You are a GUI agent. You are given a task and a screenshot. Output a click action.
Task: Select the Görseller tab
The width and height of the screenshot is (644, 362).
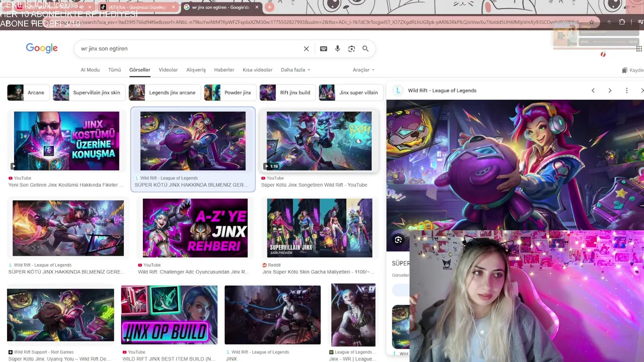[x=139, y=70]
